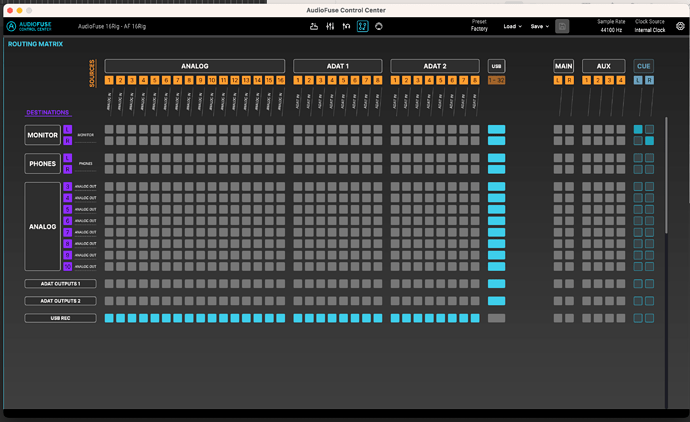This screenshot has height=422, width=690.
Task: Click the DESTINATIONS label
Action: [x=48, y=113]
